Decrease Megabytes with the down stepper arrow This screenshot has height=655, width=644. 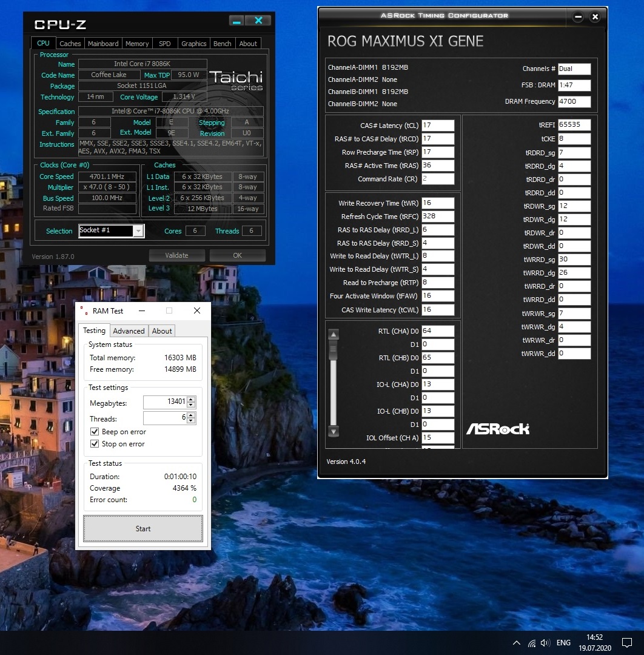(191, 405)
